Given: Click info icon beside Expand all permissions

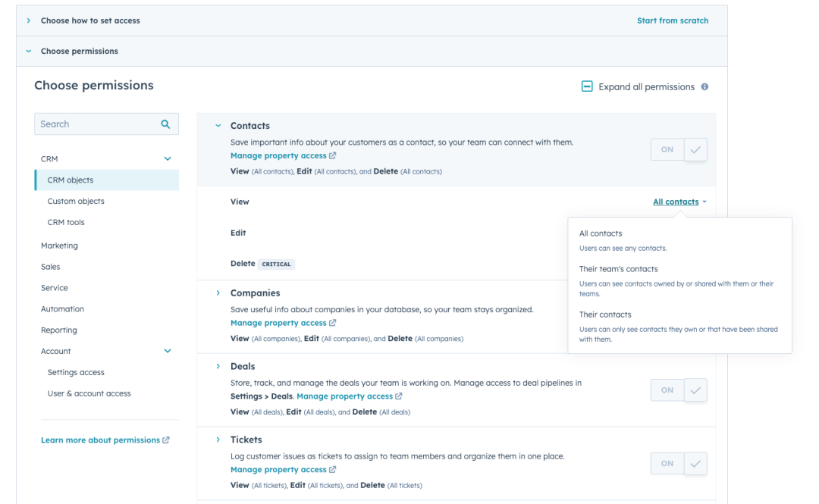Looking at the screenshot, I should click(x=704, y=86).
